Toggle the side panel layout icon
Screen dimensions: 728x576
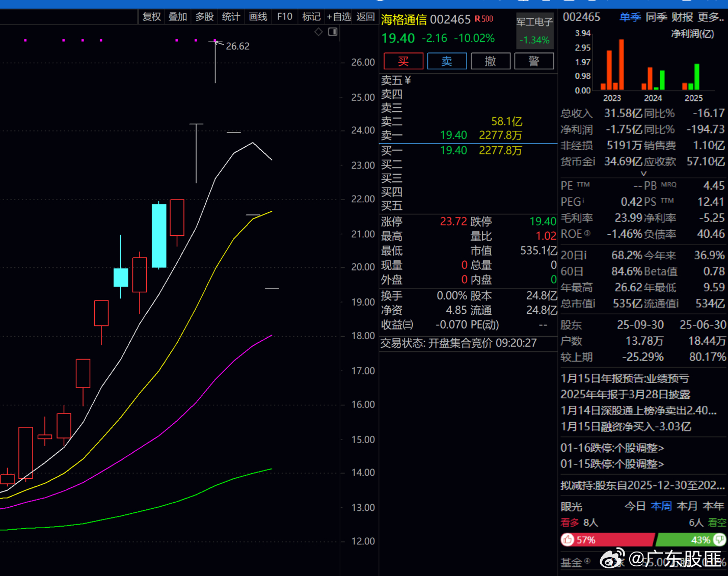[333, 32]
